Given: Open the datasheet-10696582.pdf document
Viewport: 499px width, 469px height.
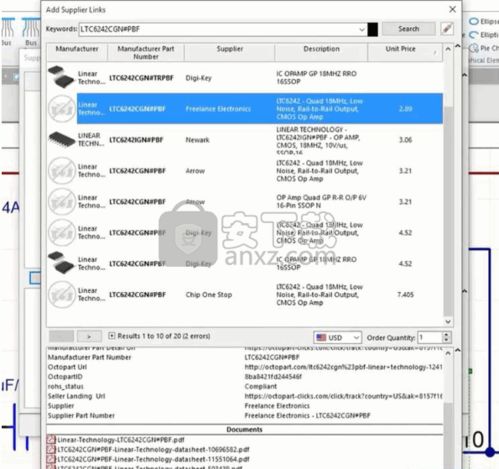Looking at the screenshot, I should 153,450.
